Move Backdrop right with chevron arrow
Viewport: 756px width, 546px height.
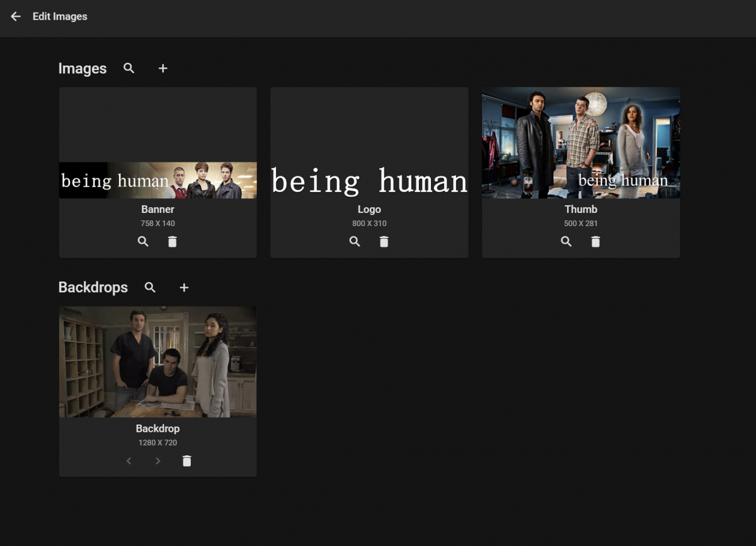[157, 461]
